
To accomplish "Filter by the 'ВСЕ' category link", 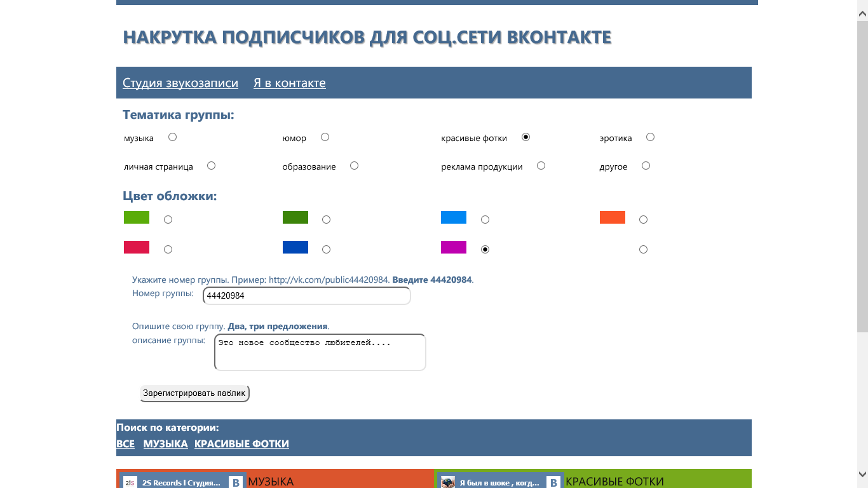I will click(125, 444).
